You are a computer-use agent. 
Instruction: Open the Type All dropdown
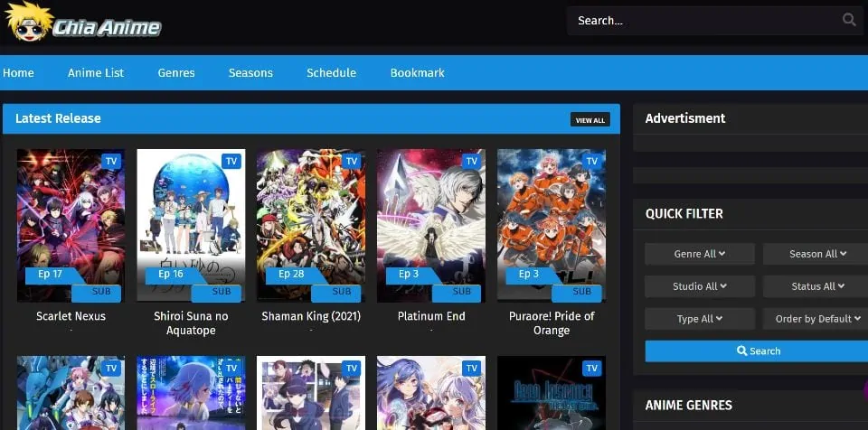(x=700, y=319)
